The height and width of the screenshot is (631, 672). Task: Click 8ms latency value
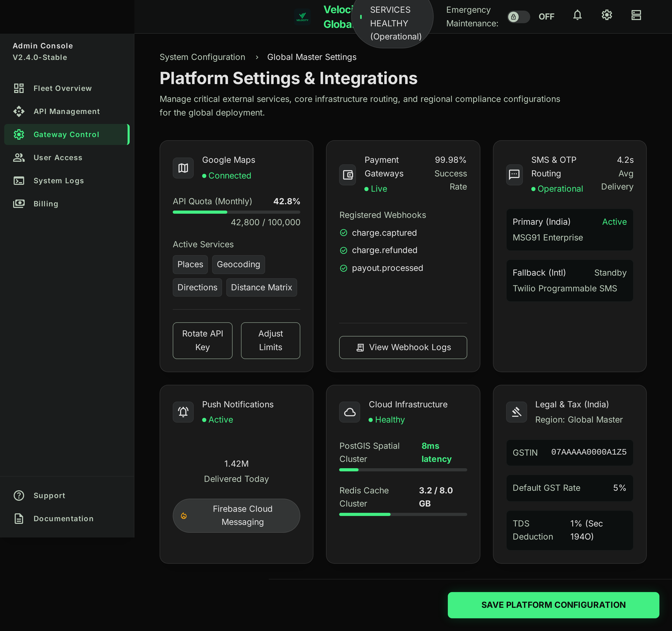(x=436, y=452)
